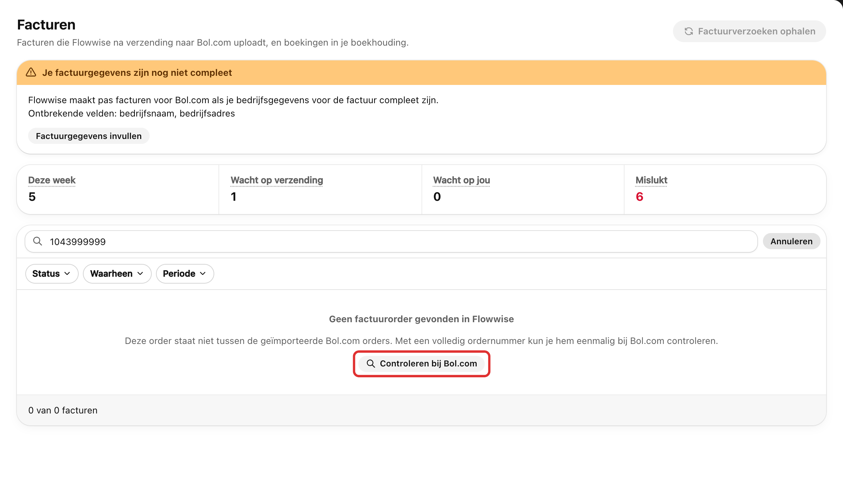Click the Factuurverzoeken ophalen button label
The width and height of the screenshot is (843, 504).
coord(757,31)
